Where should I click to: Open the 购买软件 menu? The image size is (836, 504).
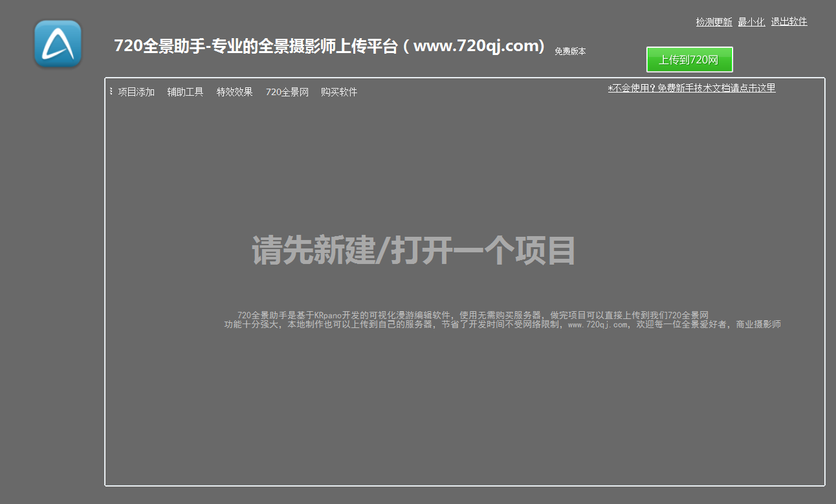(338, 91)
